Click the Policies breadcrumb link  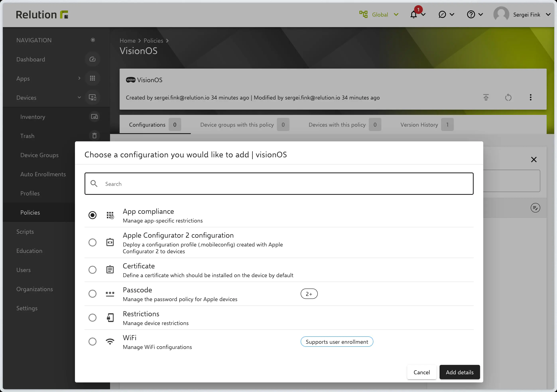tap(153, 40)
